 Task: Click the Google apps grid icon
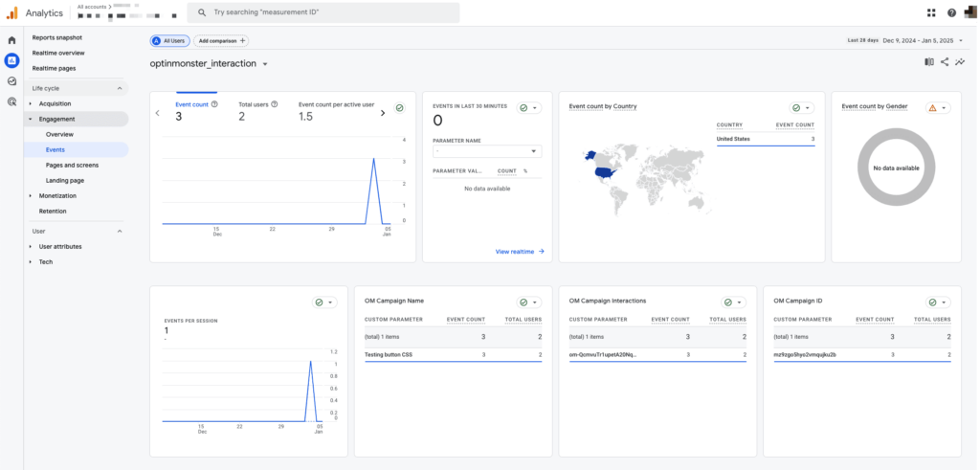(x=931, y=12)
